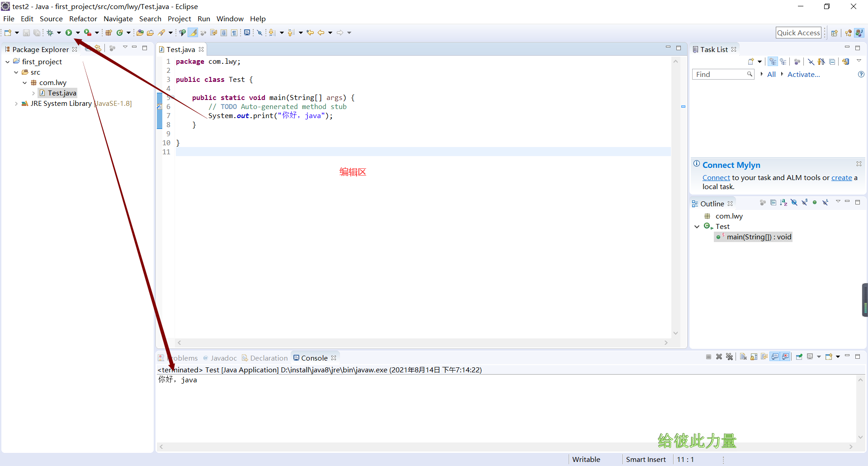Screen dimensions: 868x466
Task: Open the Window menu
Action: 230,19
